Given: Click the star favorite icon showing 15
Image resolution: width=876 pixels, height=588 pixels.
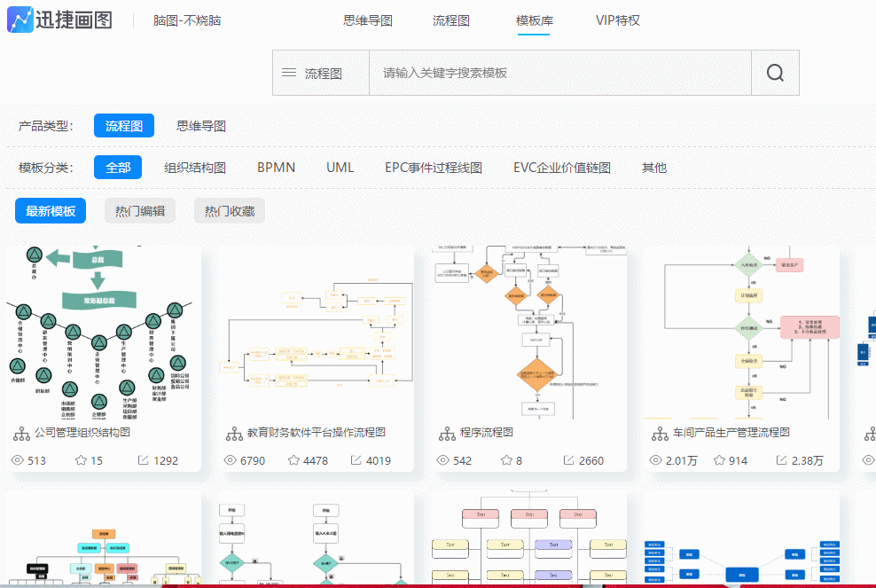Looking at the screenshot, I should click(81, 460).
